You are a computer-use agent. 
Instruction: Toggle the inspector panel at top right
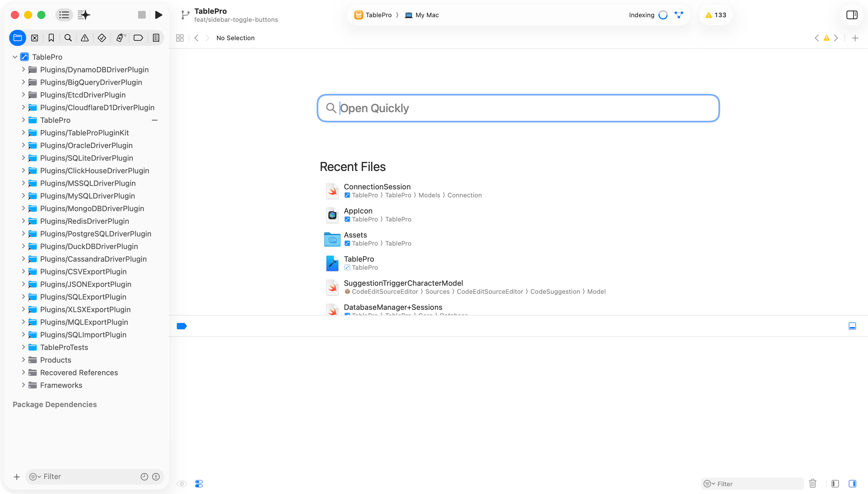coord(852,15)
